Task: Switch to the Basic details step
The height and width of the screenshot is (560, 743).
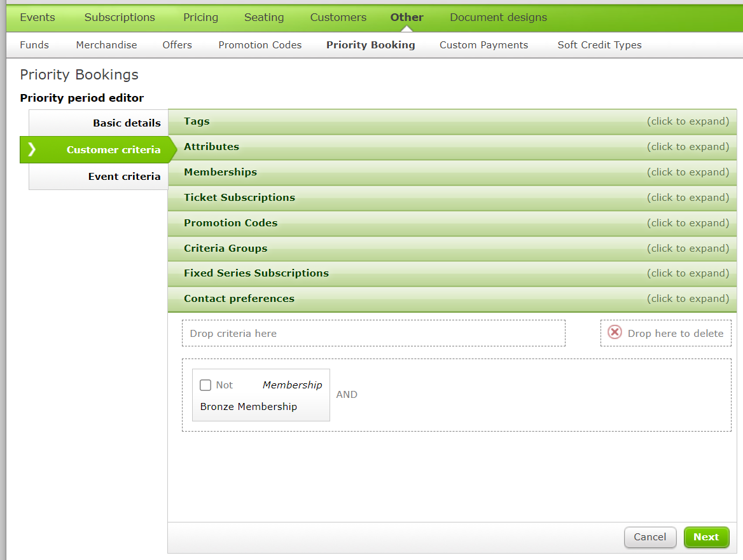Action: pyautogui.click(x=99, y=123)
